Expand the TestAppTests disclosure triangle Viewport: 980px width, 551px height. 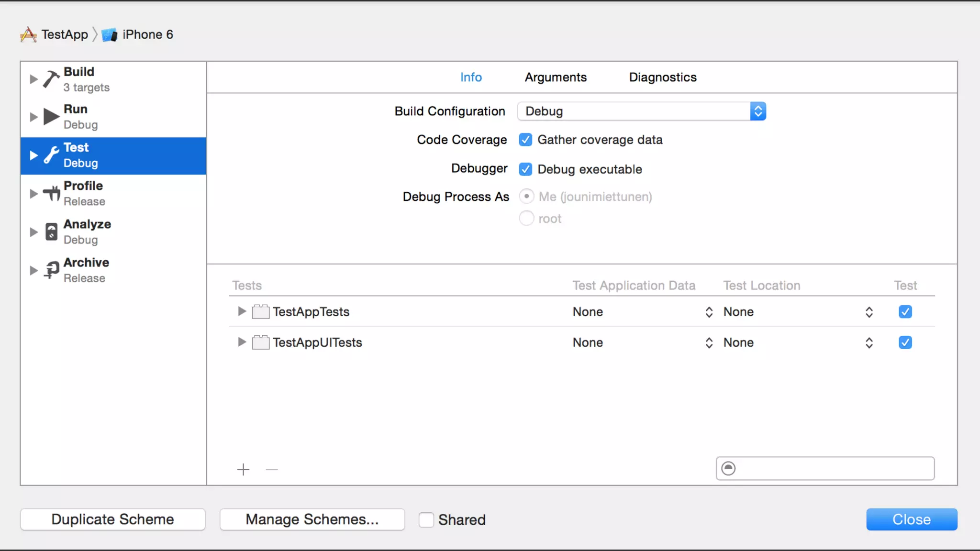click(242, 312)
